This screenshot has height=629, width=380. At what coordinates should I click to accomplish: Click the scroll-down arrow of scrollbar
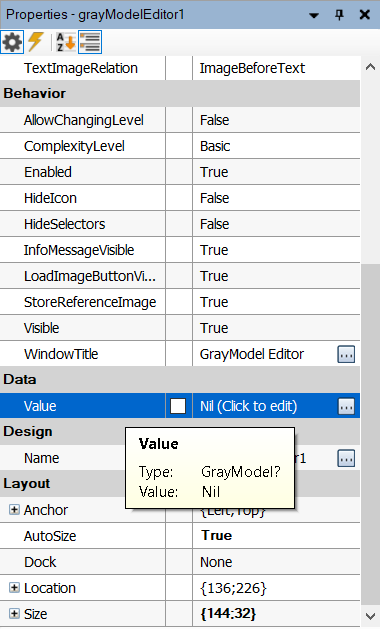click(370, 616)
